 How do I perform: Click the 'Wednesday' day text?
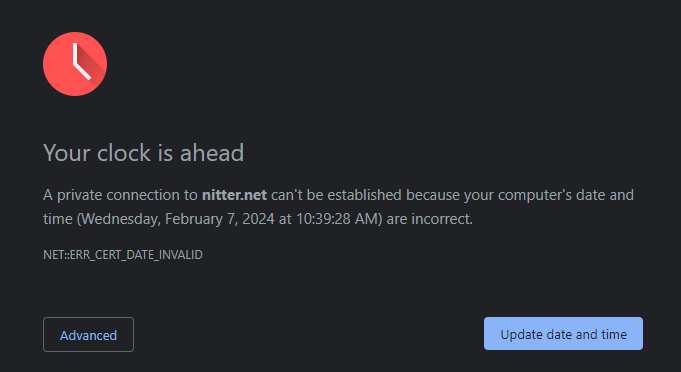[x=120, y=219]
